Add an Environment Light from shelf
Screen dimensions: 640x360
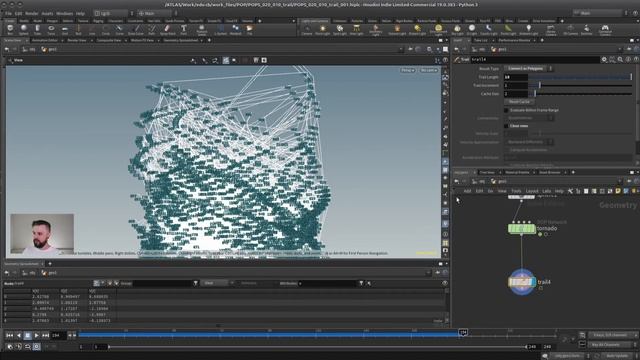click(438, 30)
